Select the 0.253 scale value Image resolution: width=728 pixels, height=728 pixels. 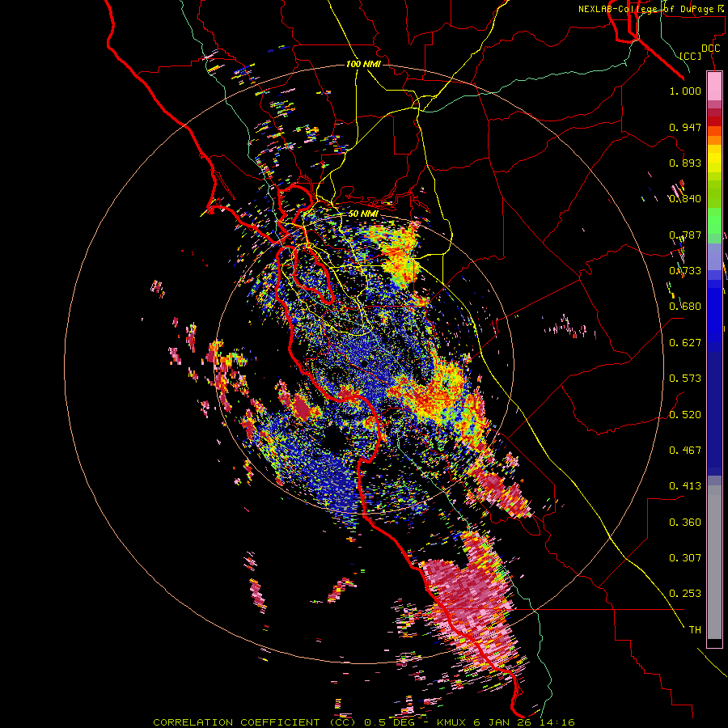coord(685,594)
